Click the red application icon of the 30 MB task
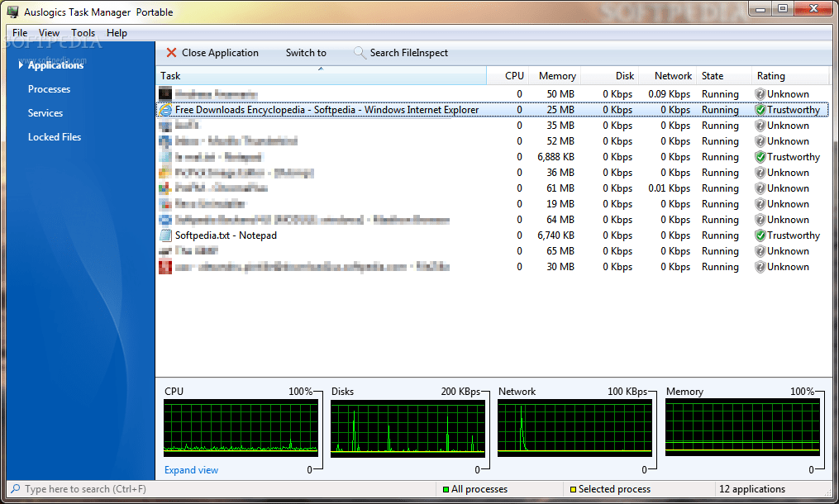839x504 pixels. pos(165,266)
